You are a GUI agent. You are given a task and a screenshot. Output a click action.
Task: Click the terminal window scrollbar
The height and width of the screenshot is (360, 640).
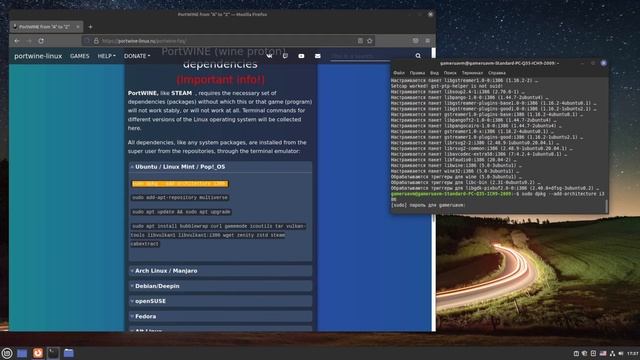[607, 206]
